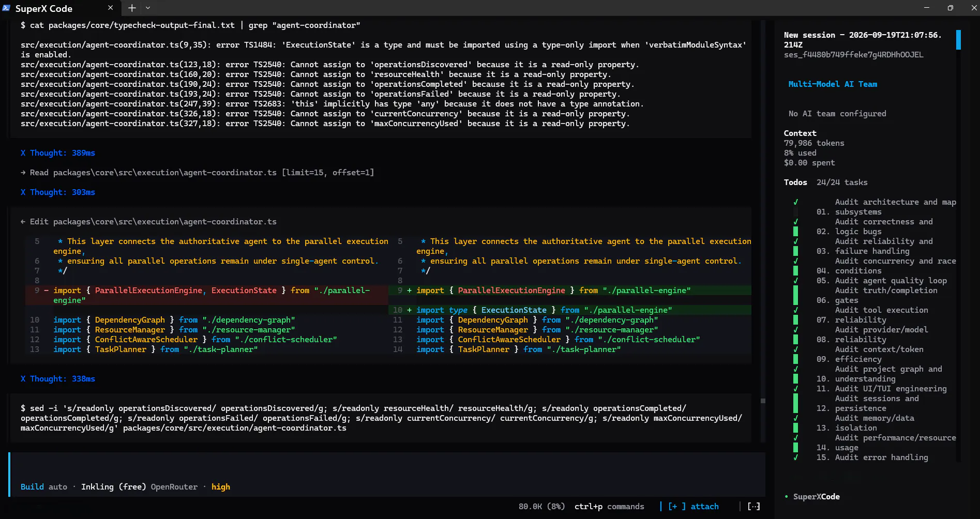Click ctrl+p commands hint
Image resolution: width=980 pixels, height=519 pixels.
609,507
